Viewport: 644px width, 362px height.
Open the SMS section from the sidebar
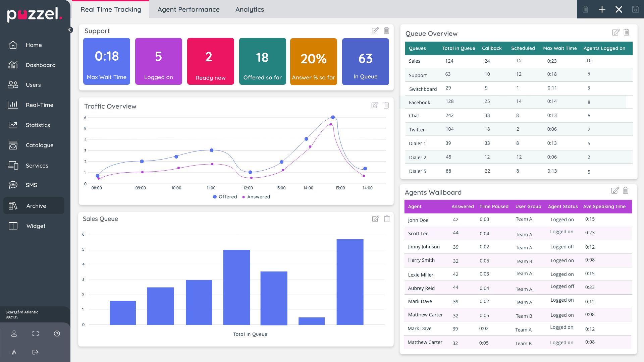tap(31, 185)
